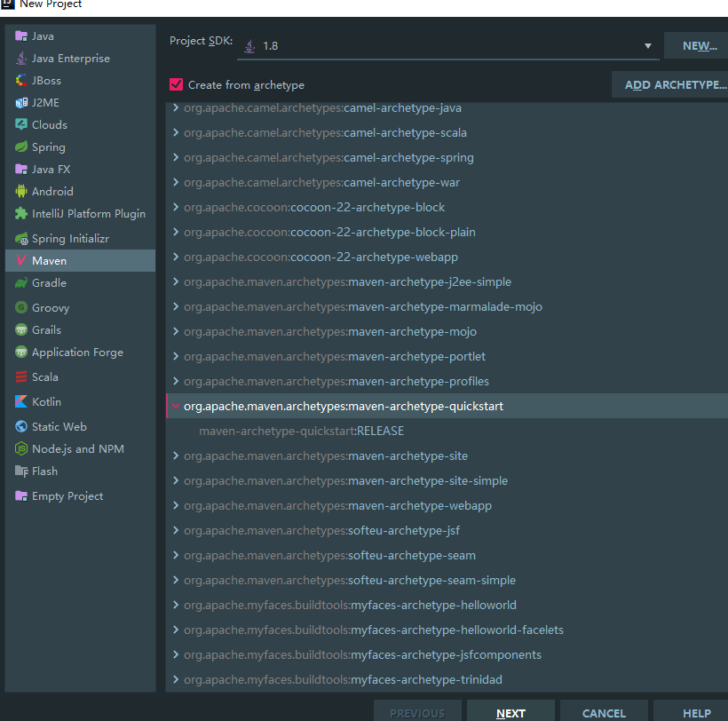The width and height of the screenshot is (728, 721).
Task: Select cocoon-22-archetype-webapp row
Action: [x=447, y=257]
